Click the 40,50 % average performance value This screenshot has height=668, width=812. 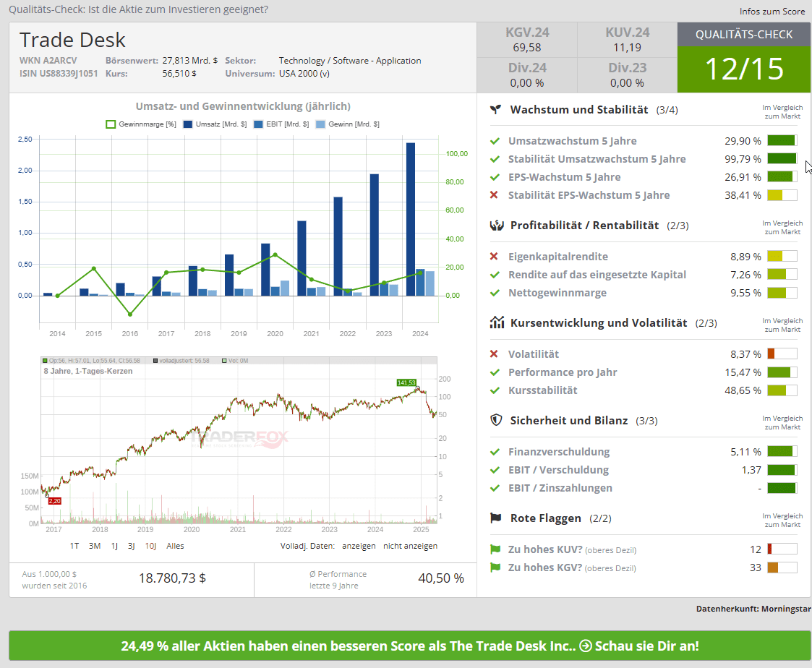440,578
